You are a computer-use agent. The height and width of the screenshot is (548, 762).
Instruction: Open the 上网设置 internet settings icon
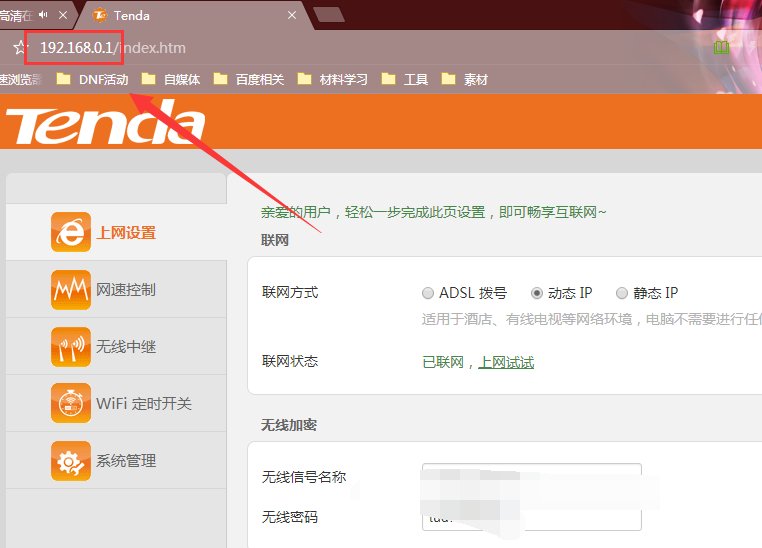[x=71, y=232]
